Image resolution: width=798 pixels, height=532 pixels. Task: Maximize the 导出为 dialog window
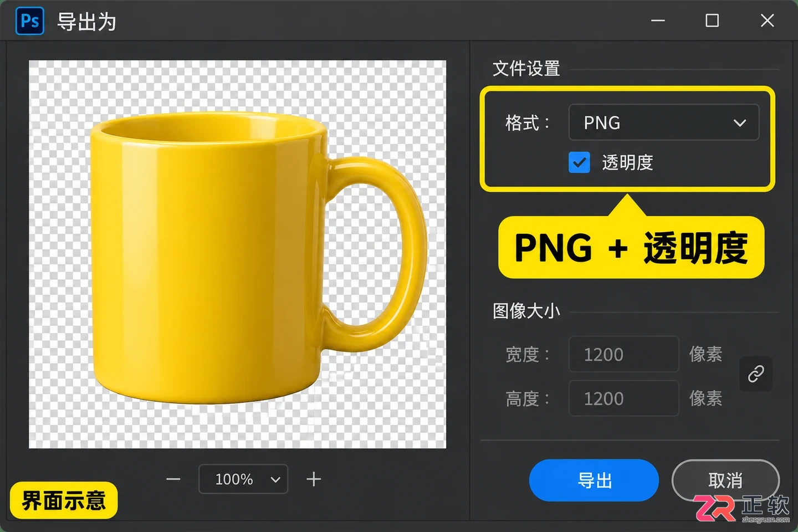tap(712, 21)
